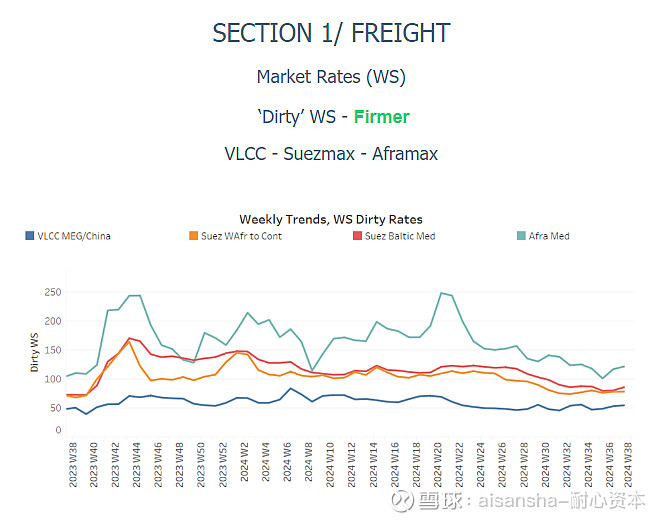Screen dimensions: 665x521
Task: Click the Afra Med teal legend swatch
Action: [x=521, y=237]
